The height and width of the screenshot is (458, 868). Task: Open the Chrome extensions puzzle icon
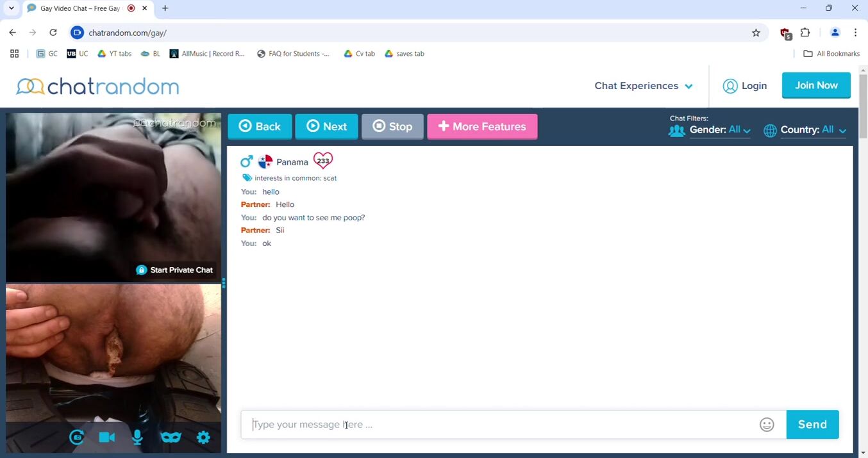click(x=805, y=33)
